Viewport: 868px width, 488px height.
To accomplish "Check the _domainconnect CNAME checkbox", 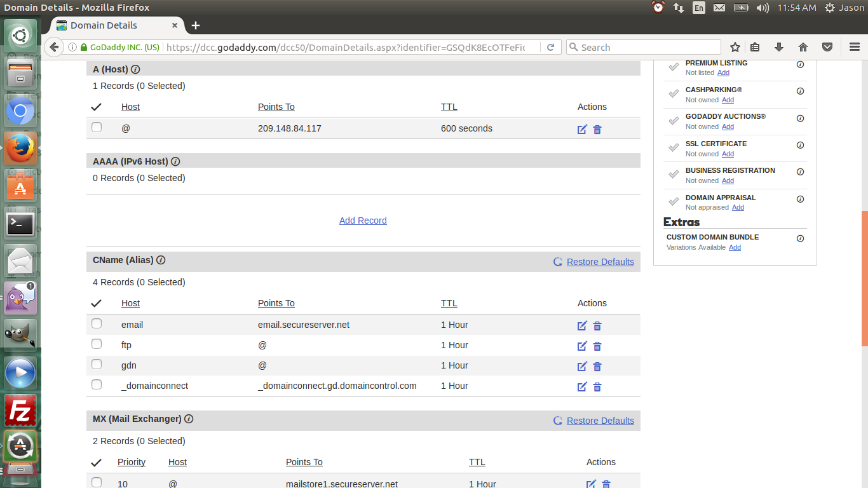I will point(97,384).
